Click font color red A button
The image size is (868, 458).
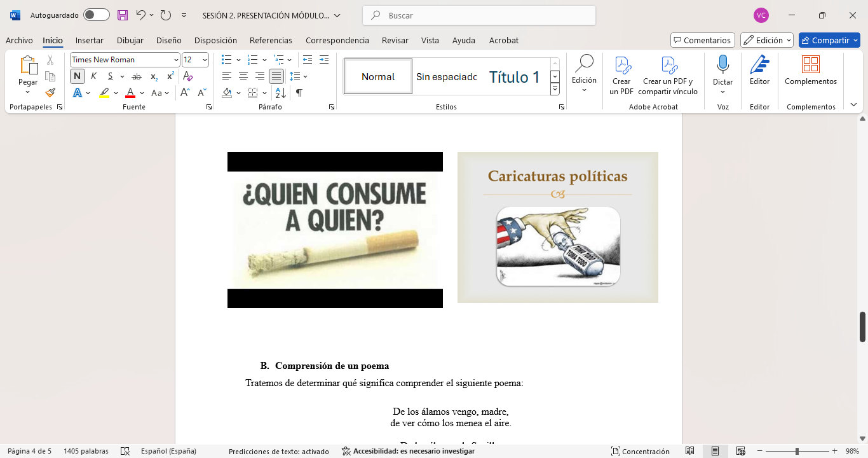[x=130, y=93]
